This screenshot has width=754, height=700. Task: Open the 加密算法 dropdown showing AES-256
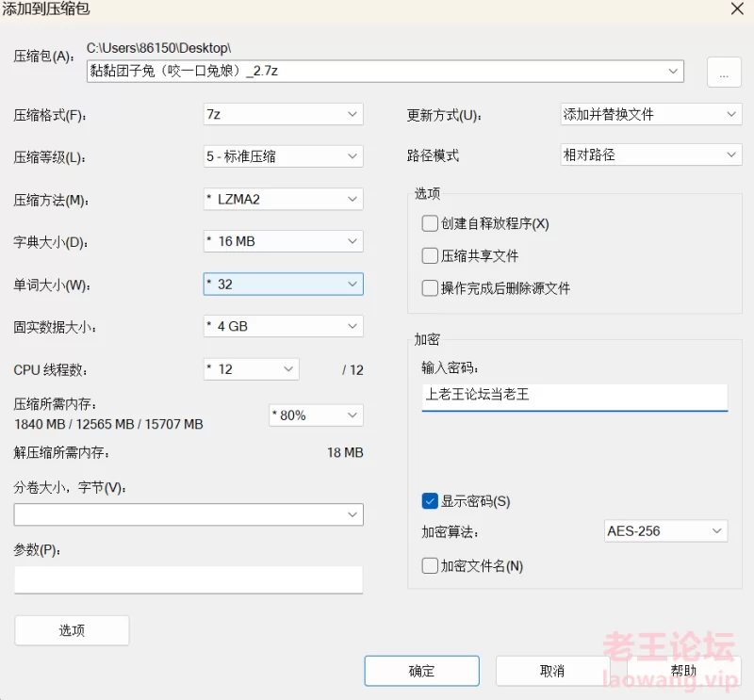click(x=666, y=531)
